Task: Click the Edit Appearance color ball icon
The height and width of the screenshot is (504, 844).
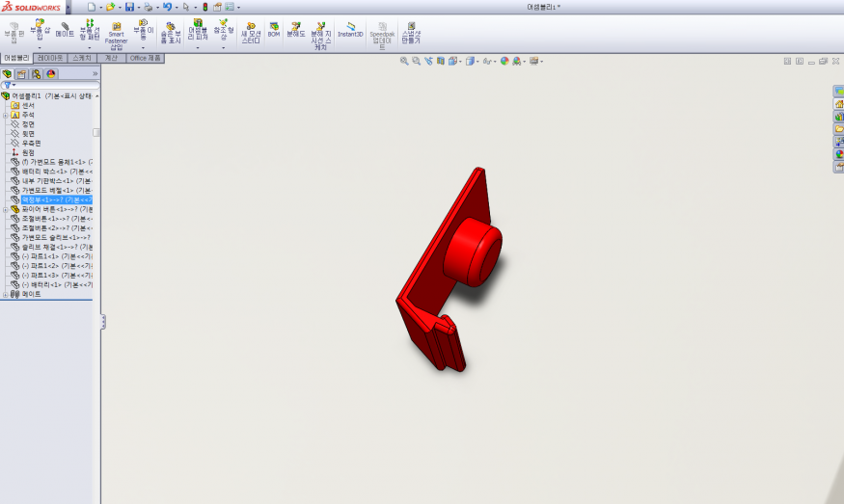Action: (x=504, y=61)
